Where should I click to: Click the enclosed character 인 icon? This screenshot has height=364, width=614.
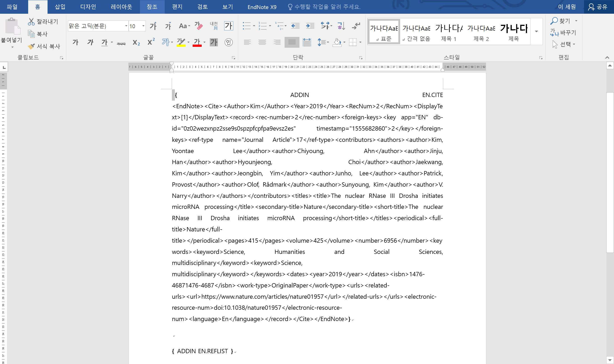228,42
